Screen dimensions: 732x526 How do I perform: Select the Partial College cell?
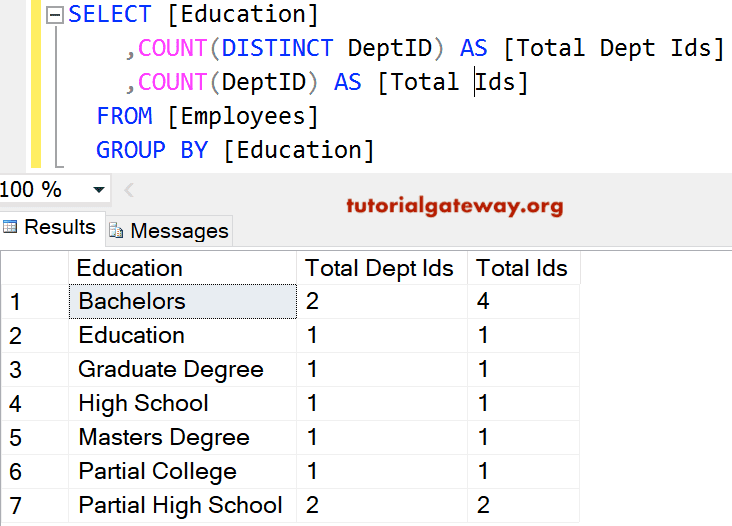(x=183, y=472)
